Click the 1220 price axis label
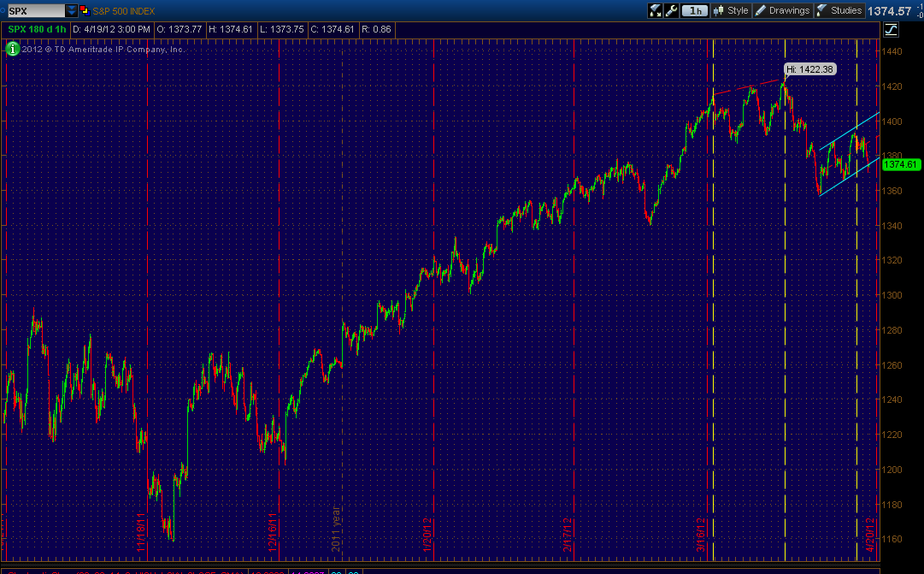 (x=892, y=435)
